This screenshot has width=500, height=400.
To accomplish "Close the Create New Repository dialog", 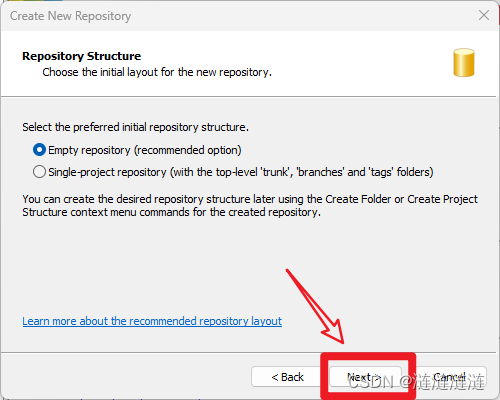I will point(484,15).
